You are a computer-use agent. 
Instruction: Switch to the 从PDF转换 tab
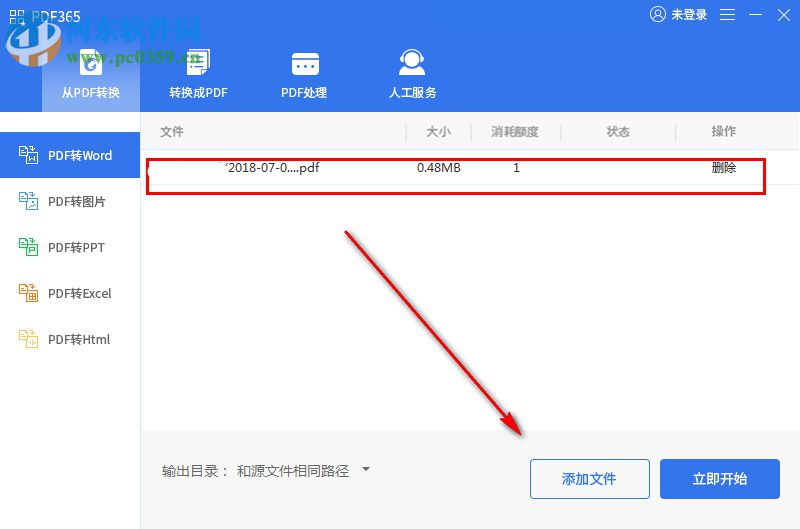(91, 74)
